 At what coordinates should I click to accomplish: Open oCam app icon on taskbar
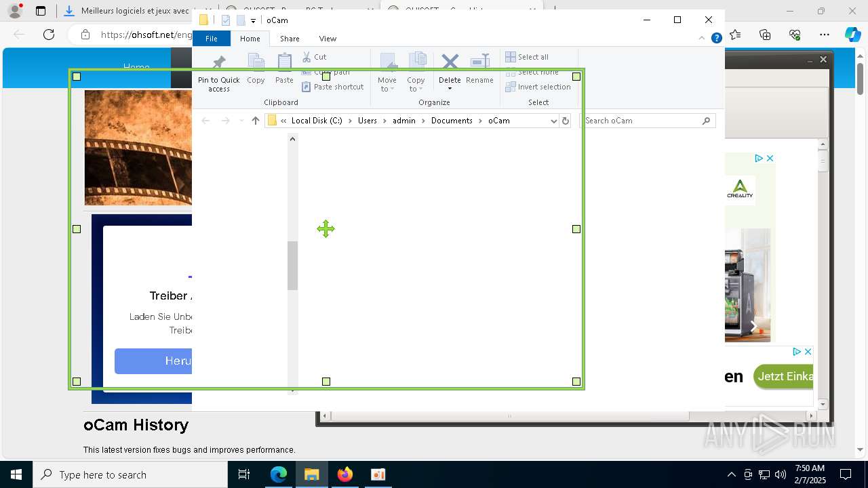point(378,474)
